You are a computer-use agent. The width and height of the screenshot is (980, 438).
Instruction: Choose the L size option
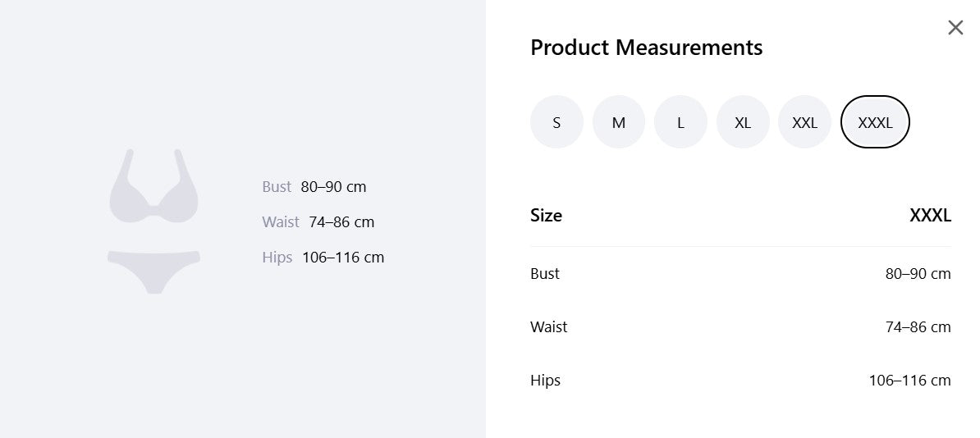point(680,122)
